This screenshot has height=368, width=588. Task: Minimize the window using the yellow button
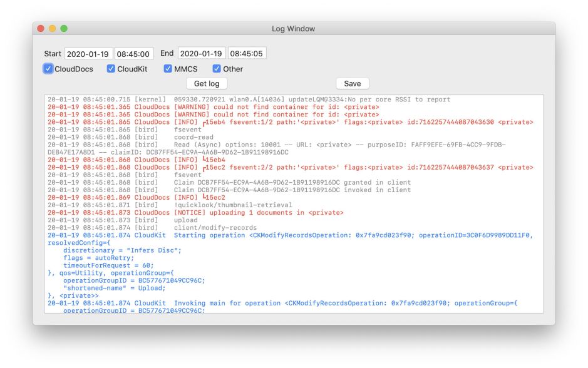tap(53, 29)
